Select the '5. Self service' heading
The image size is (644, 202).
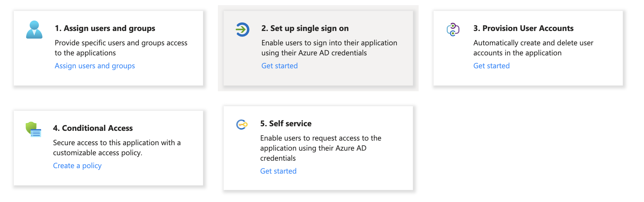(x=286, y=123)
